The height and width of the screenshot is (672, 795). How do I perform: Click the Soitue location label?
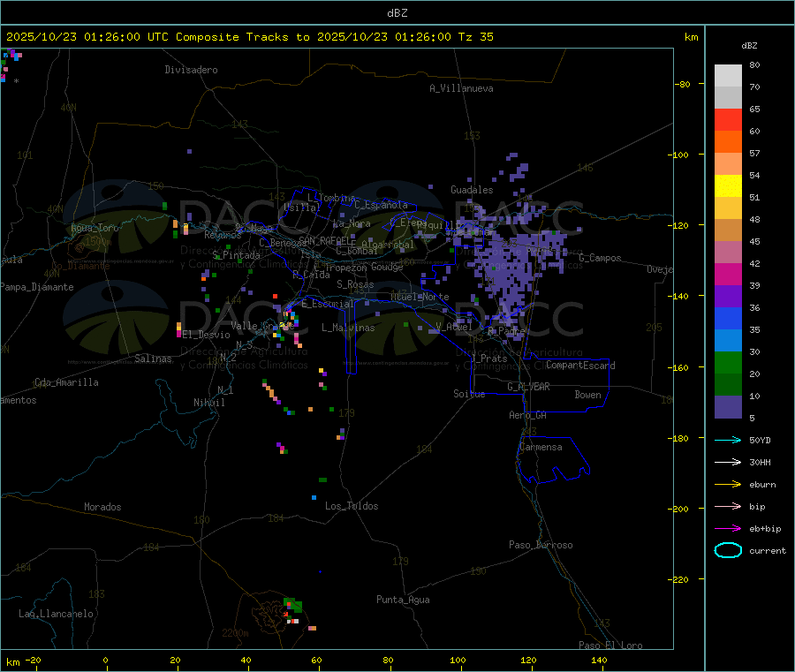pos(469,394)
